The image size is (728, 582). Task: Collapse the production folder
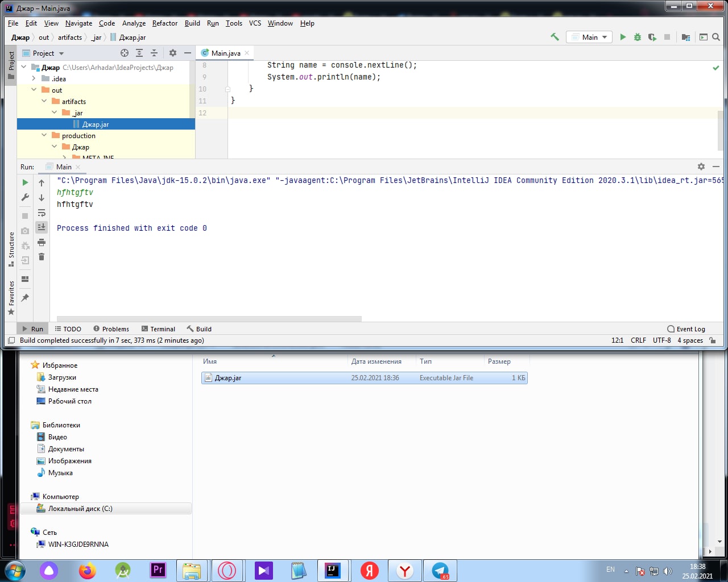[x=44, y=135]
